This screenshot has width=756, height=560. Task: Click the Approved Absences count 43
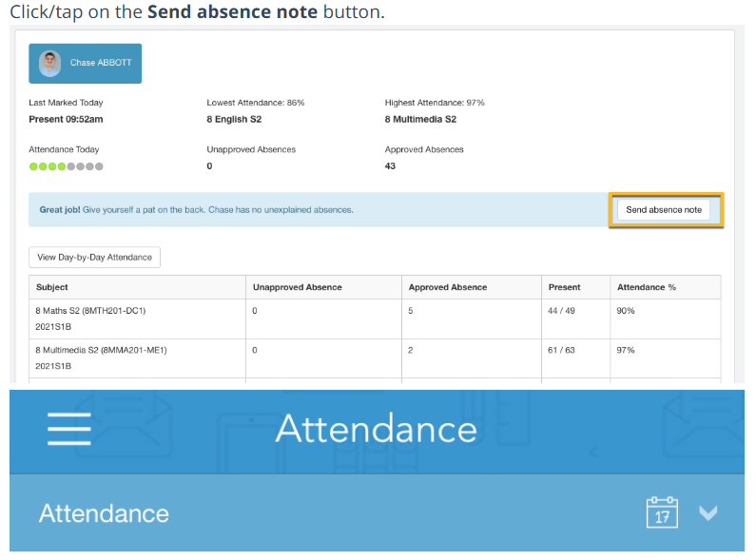click(x=390, y=166)
